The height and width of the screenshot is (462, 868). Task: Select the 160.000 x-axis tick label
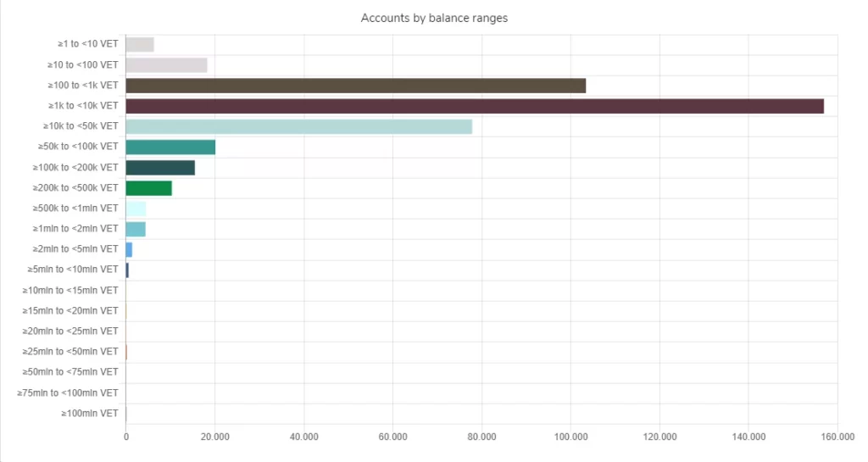(x=836, y=437)
